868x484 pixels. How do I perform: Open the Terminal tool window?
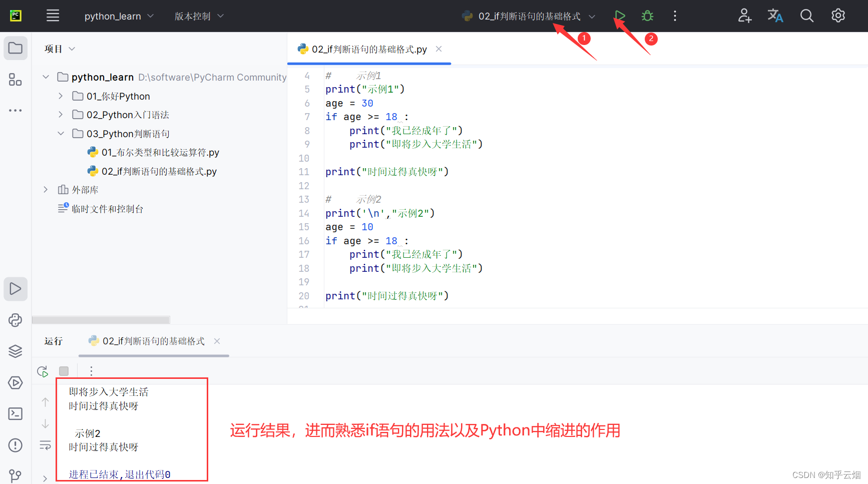coord(16,414)
